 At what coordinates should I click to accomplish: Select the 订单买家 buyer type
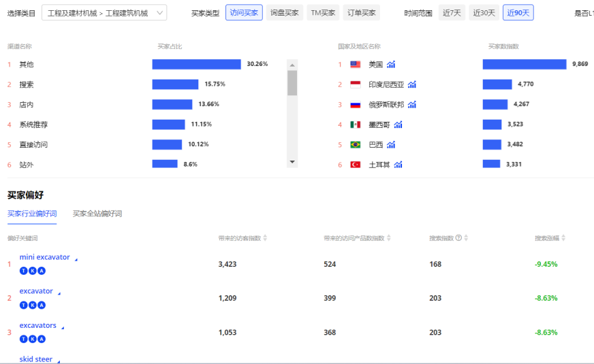[362, 13]
